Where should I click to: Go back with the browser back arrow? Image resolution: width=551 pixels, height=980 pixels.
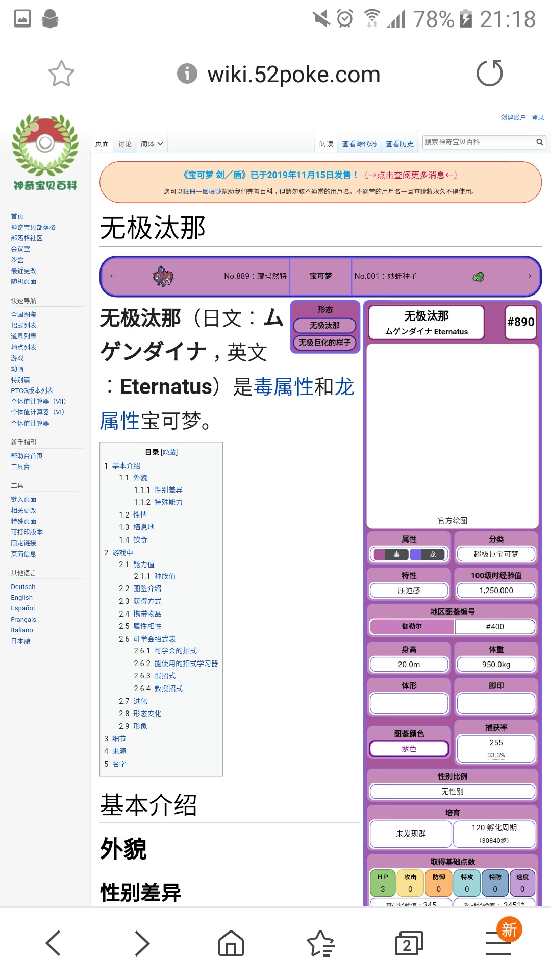point(54,943)
